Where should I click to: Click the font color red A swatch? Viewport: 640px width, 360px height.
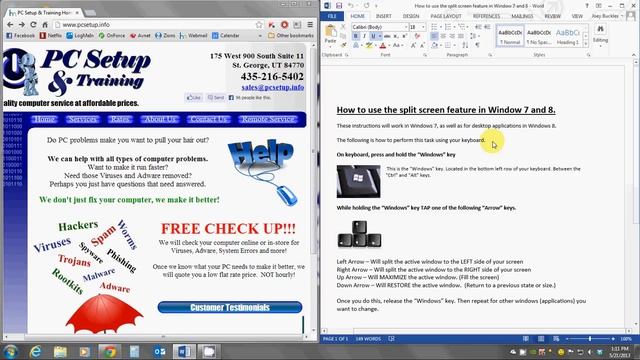point(382,45)
